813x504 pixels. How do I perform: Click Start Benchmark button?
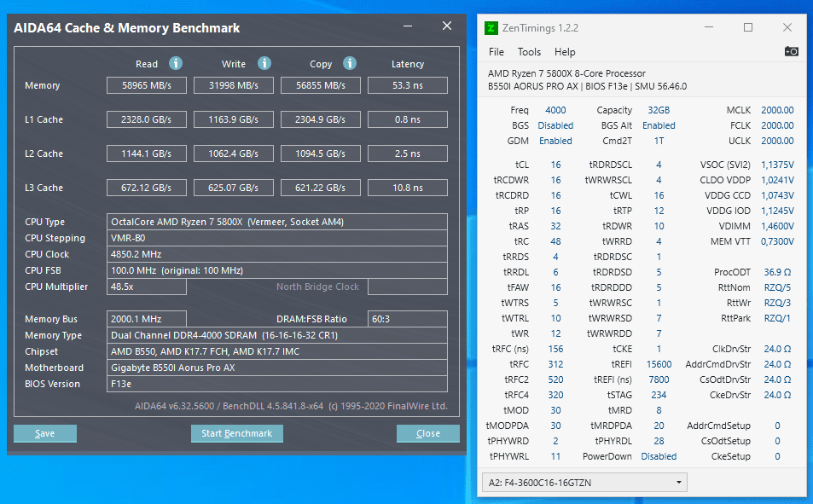pyautogui.click(x=237, y=433)
